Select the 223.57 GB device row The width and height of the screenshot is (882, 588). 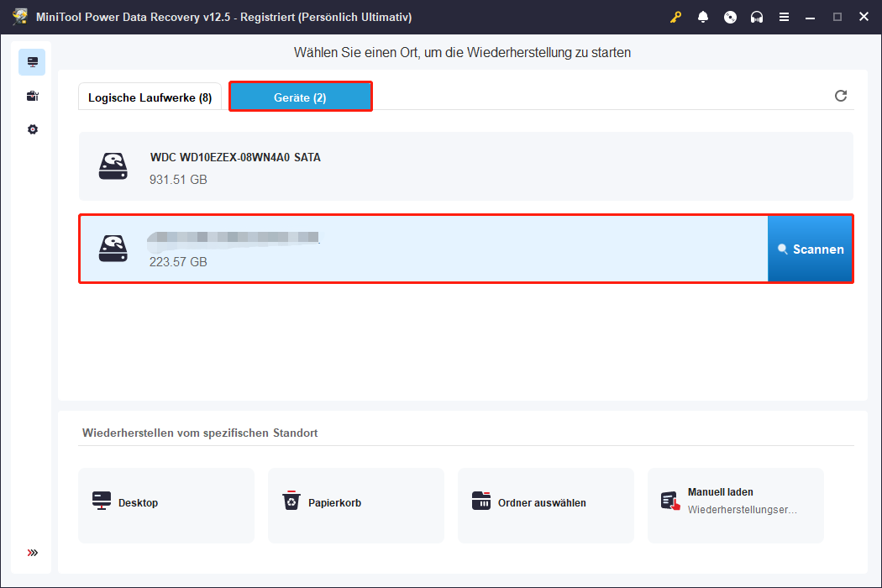coord(423,249)
